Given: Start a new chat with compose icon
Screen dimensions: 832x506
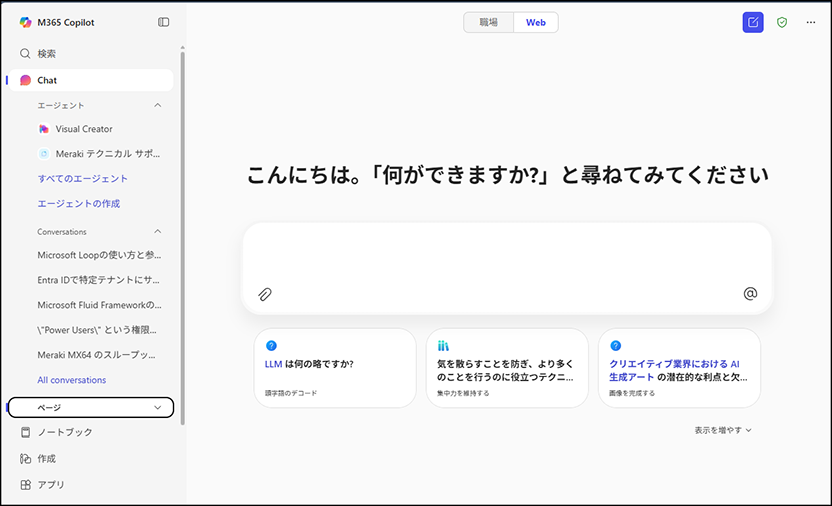Looking at the screenshot, I should 752,22.
